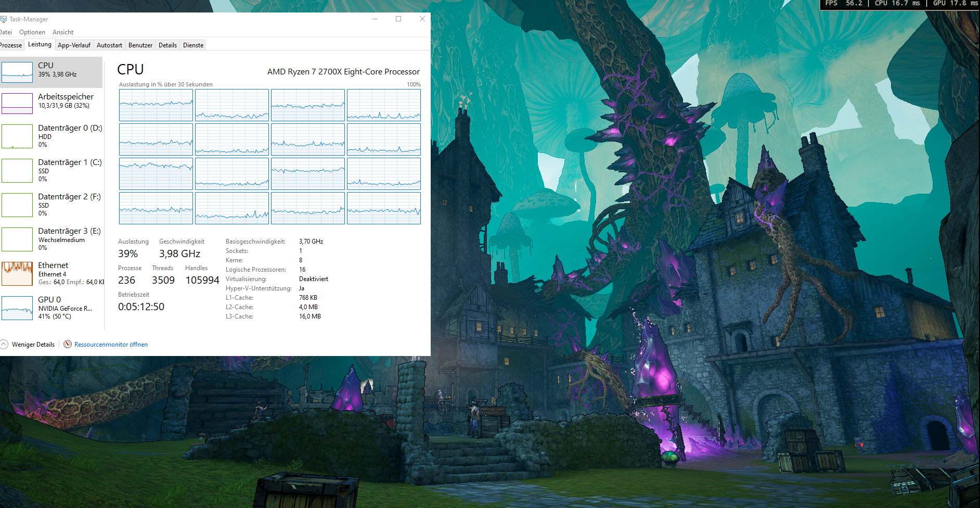The image size is (980, 508).
Task: Select CPU in the performance sidebar
Action: (x=51, y=72)
